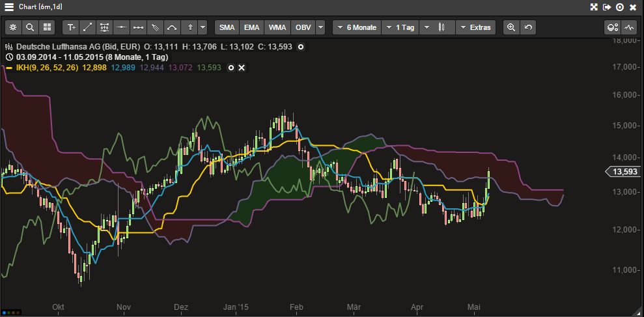Open the chart hamburger menu
The height and width of the screenshot is (317, 644).
9,7
